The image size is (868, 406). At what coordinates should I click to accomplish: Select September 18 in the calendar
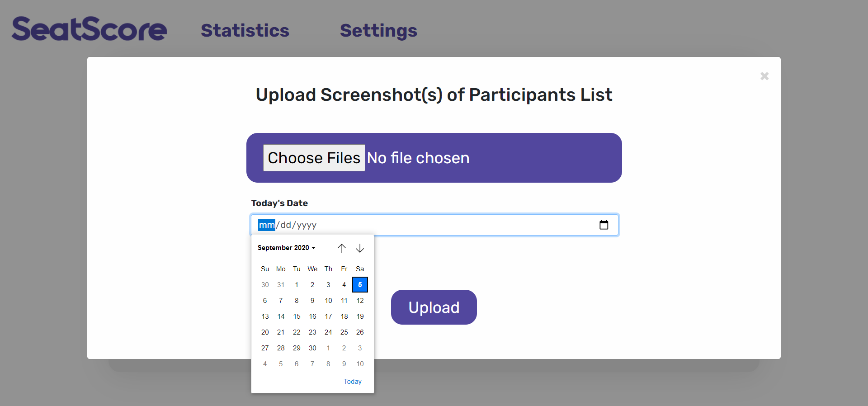(344, 316)
